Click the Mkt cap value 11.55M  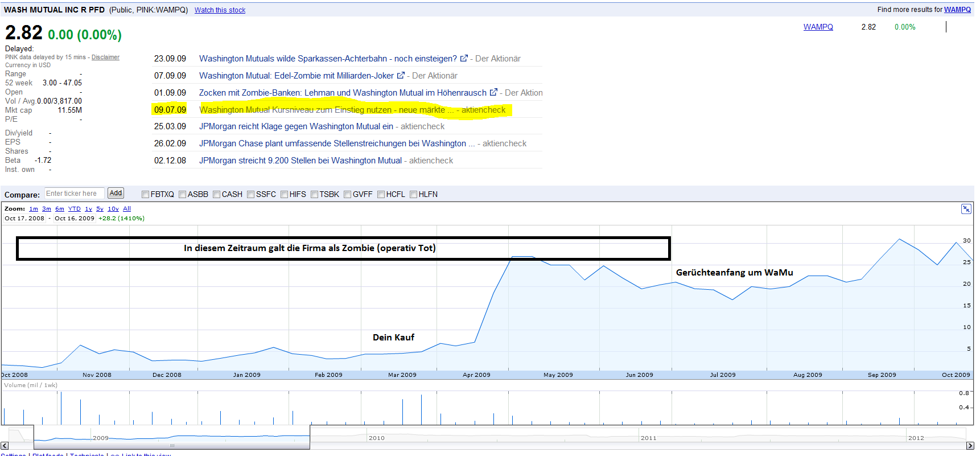(70, 110)
